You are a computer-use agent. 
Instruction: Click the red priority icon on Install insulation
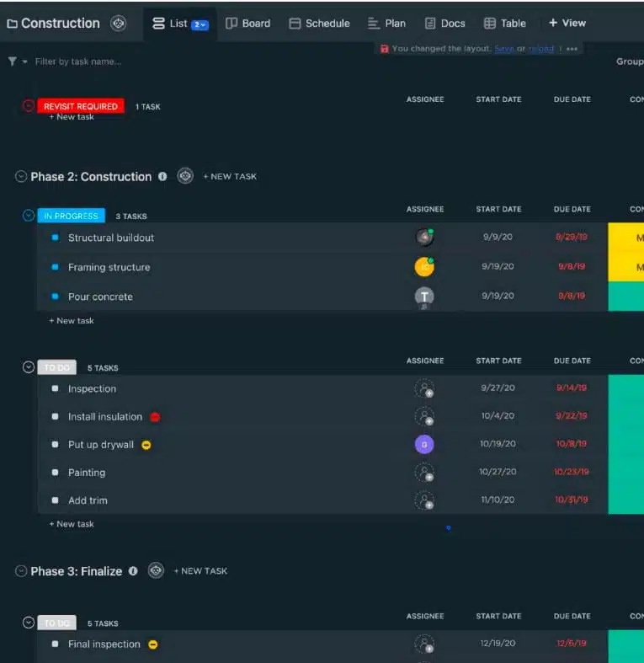(155, 417)
